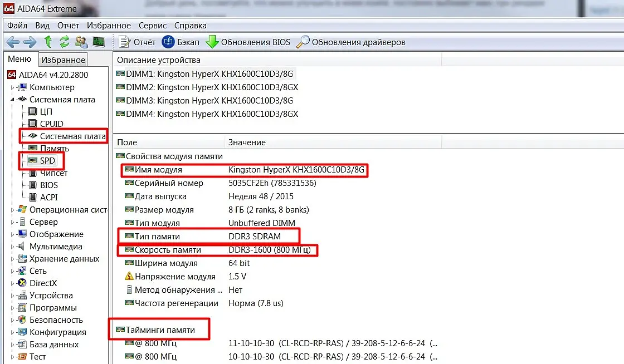The image size is (624, 364).
Task: Expand the Компьютер tree node
Action: [12, 87]
